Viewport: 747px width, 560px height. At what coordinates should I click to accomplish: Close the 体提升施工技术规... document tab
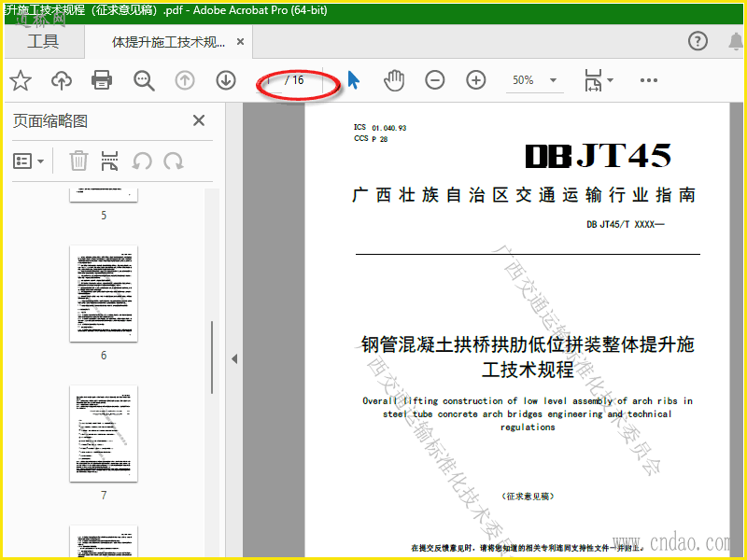coord(241,42)
